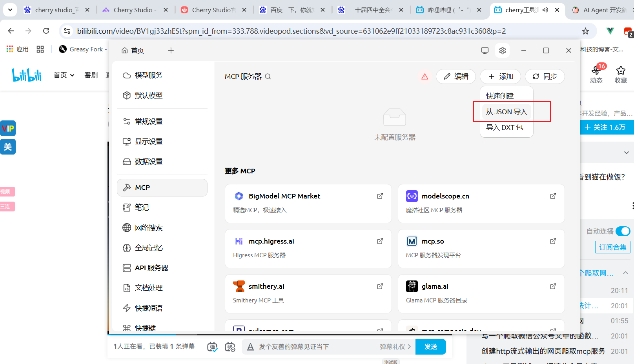This screenshot has height=364, width=634.
Task: Collapse the video collection list chevron
Action: click(x=626, y=273)
